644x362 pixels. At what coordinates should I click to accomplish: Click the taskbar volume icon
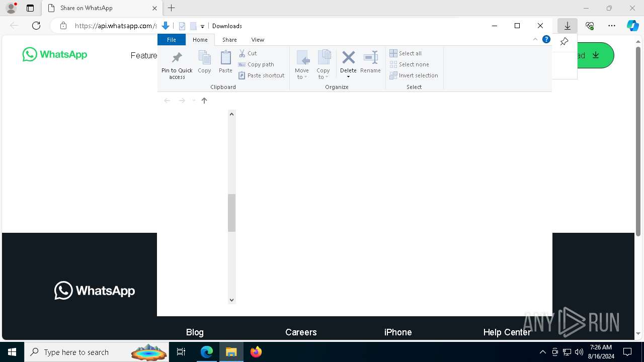point(579,352)
